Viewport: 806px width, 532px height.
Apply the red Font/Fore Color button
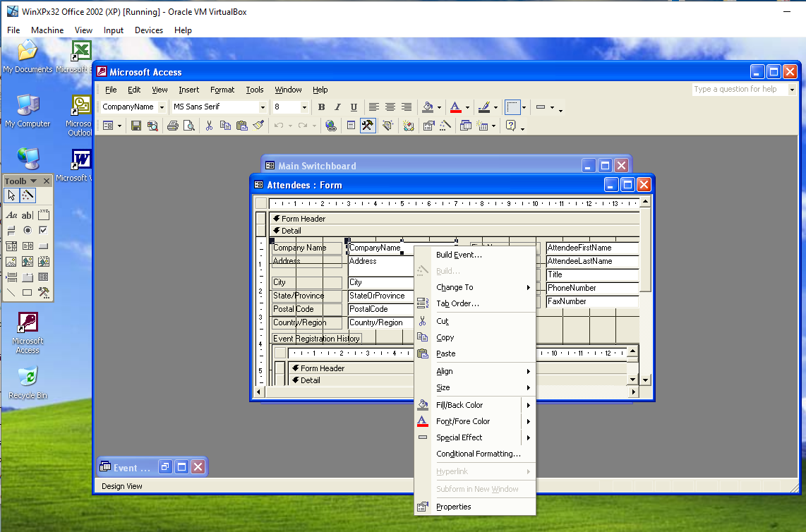455,107
